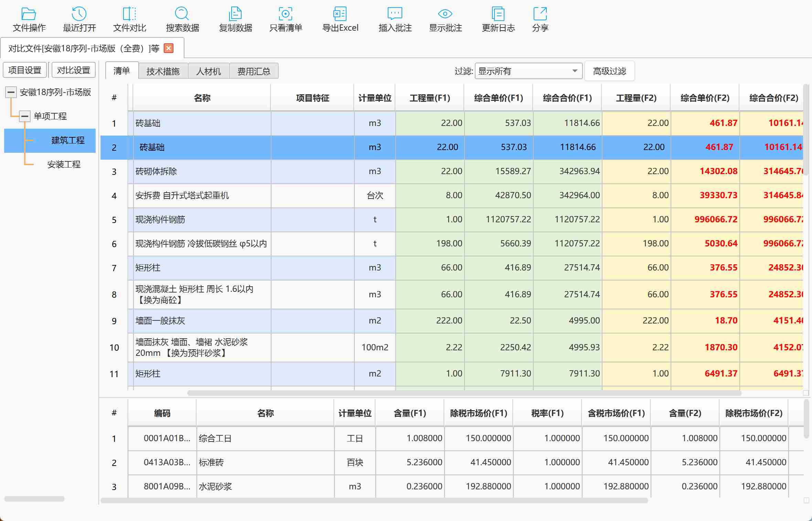Select row 3 砖砌体拆除

(x=452, y=171)
